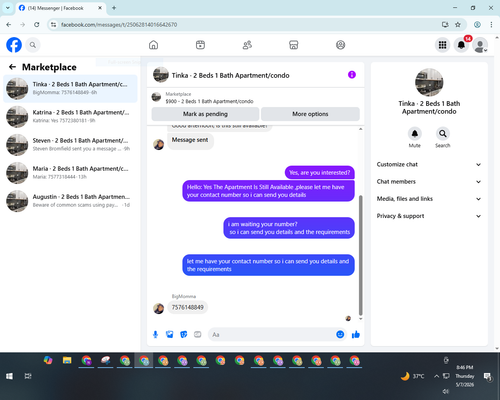Open the Steven conversation in list
Screen dimensions: 500x400
pyautogui.click(x=70, y=145)
